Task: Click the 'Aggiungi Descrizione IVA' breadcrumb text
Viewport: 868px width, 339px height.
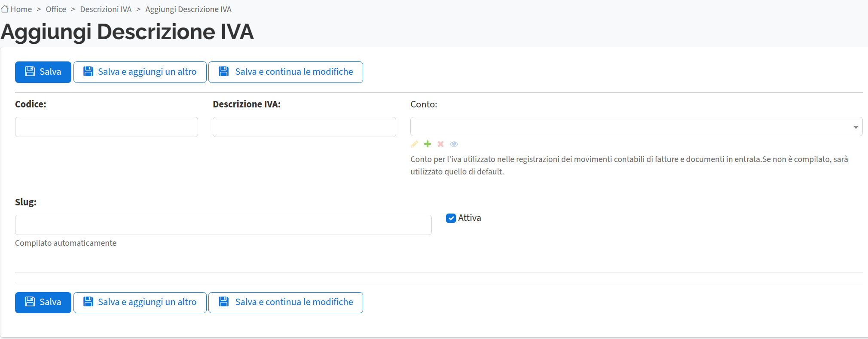Action: pyautogui.click(x=188, y=9)
